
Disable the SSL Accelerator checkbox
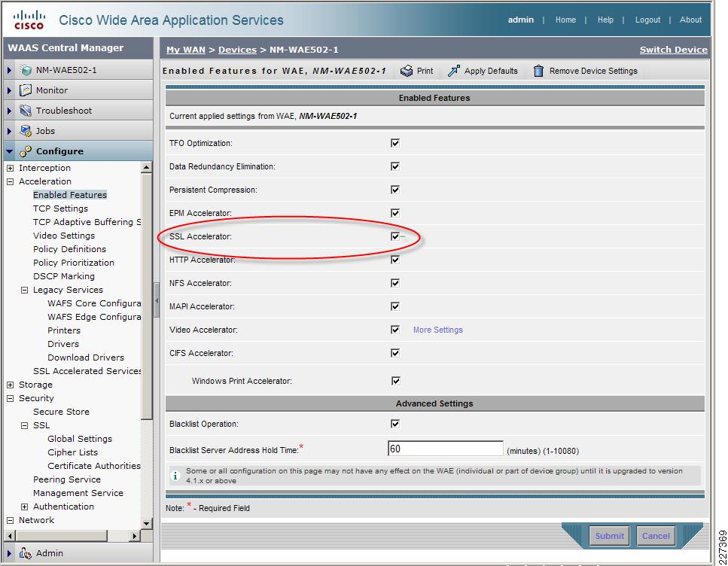pyautogui.click(x=395, y=236)
